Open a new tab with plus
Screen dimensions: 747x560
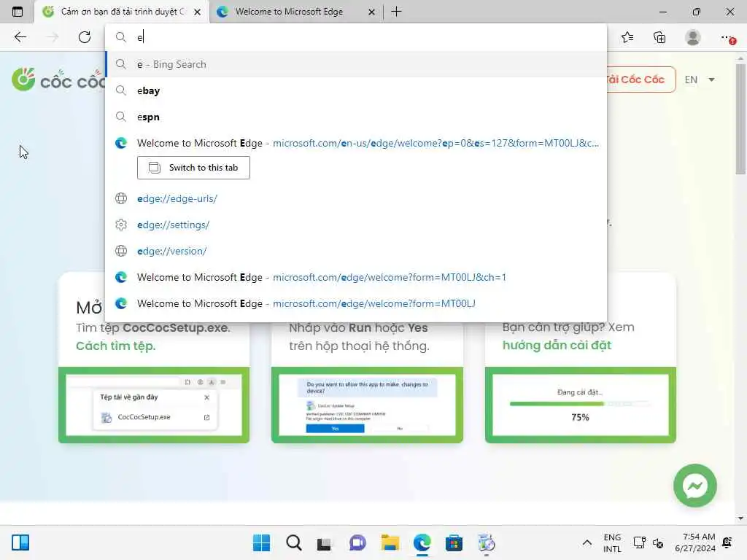click(x=396, y=12)
